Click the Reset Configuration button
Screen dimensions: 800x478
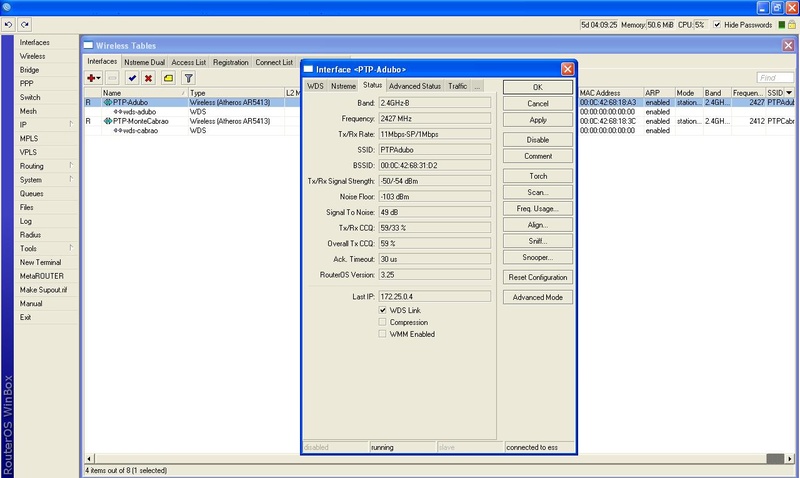pyautogui.click(x=538, y=277)
